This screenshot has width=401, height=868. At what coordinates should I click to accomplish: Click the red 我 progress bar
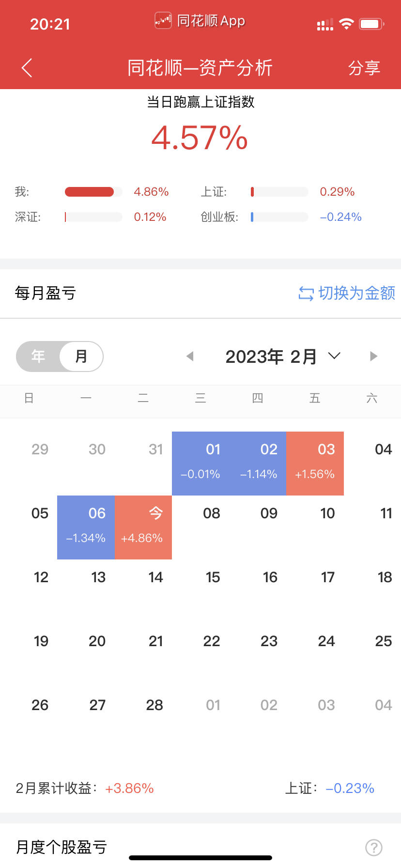pyautogui.click(x=90, y=192)
